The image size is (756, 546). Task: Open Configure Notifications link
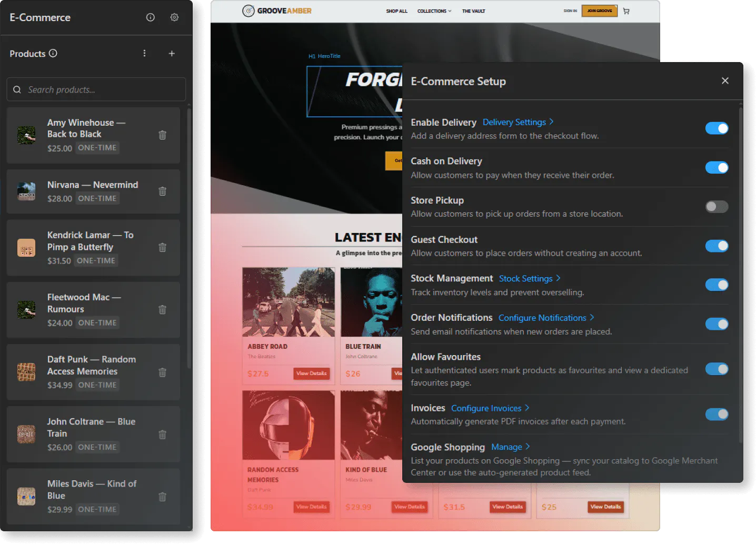coord(546,318)
